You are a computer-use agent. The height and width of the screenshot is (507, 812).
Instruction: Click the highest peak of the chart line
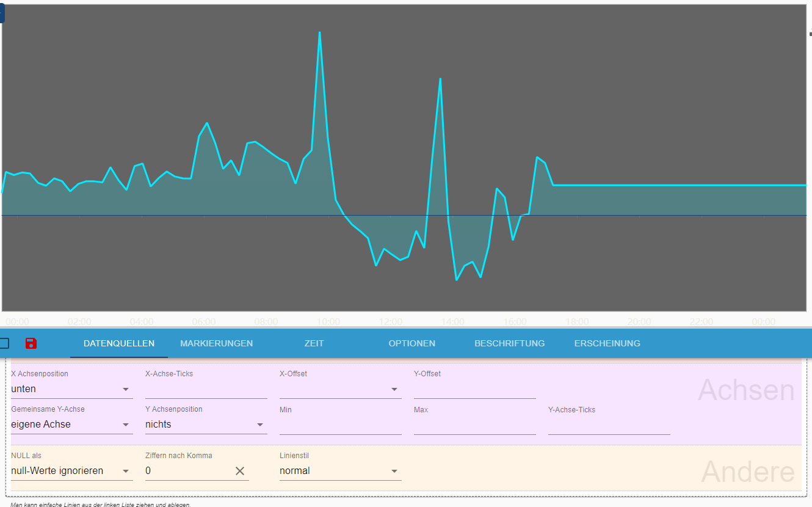click(x=319, y=32)
